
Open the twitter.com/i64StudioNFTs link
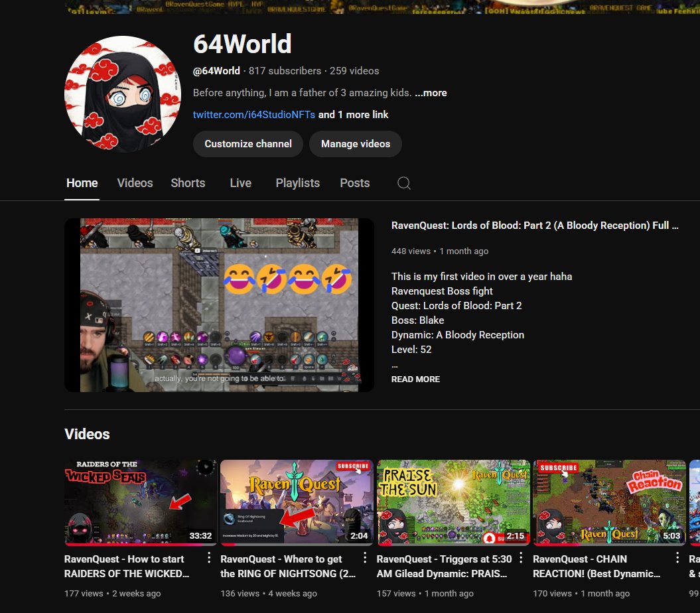coord(254,115)
